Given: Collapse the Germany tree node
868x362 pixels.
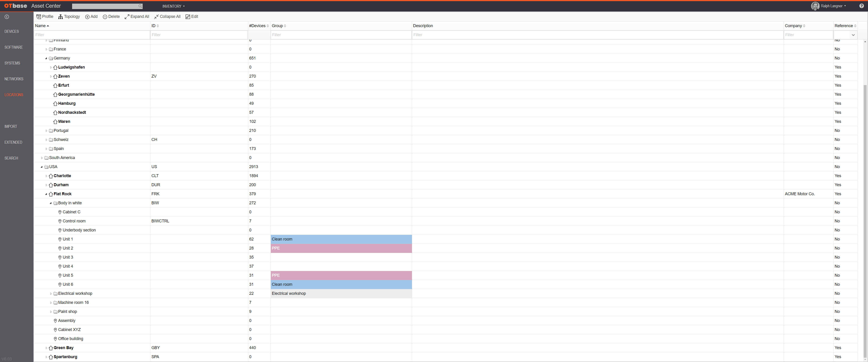Looking at the screenshot, I should [x=46, y=58].
